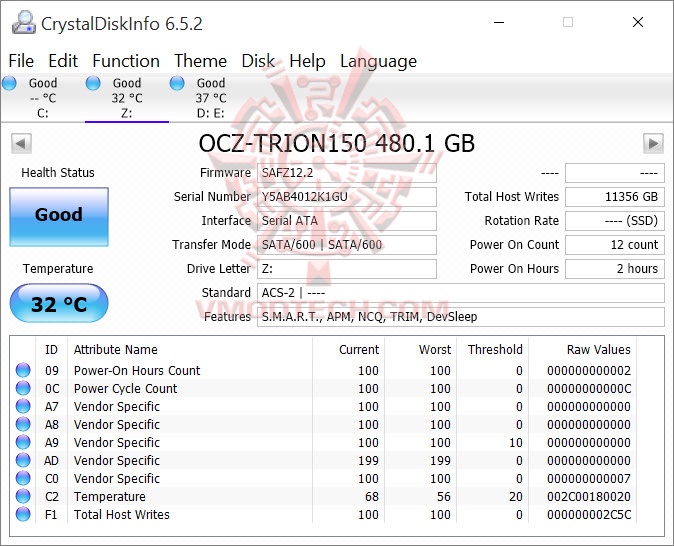Click Total Host Writes value 11356 GB

pos(615,197)
